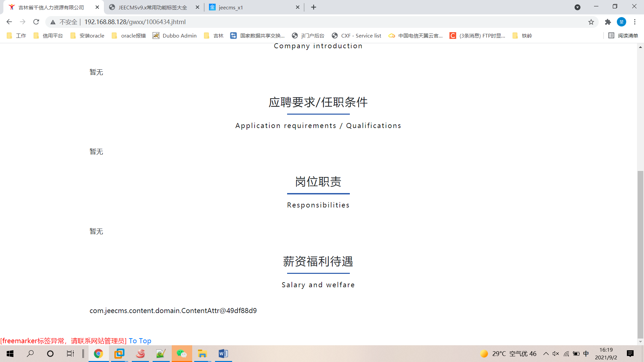Screen dimensions: 644x362
Task: Open Chrome three-dot menu
Action: coord(635,22)
